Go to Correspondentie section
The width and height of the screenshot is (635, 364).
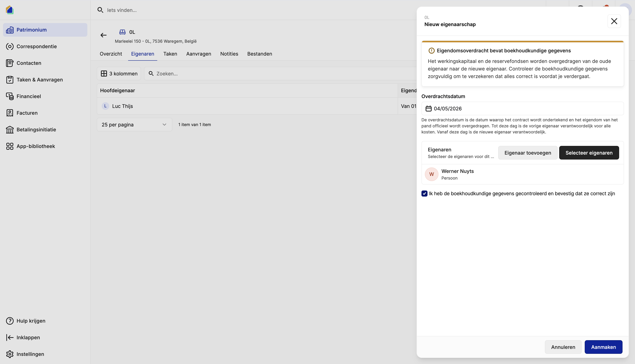click(45, 46)
